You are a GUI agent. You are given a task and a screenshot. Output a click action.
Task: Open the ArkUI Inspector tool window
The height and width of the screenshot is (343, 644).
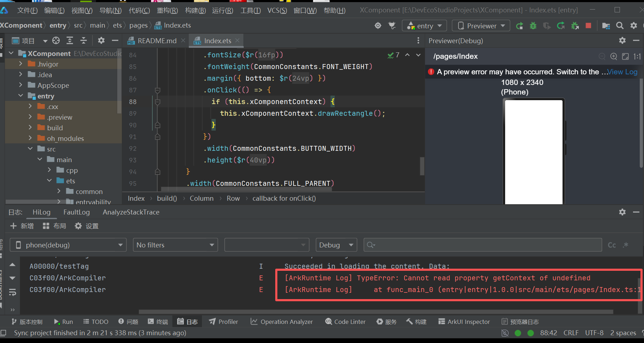point(464,322)
